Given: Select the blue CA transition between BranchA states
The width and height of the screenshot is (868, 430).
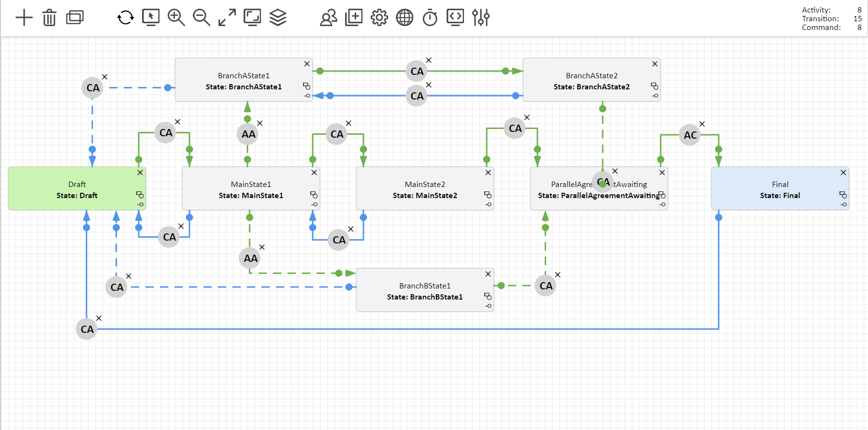Looking at the screenshot, I should [417, 96].
